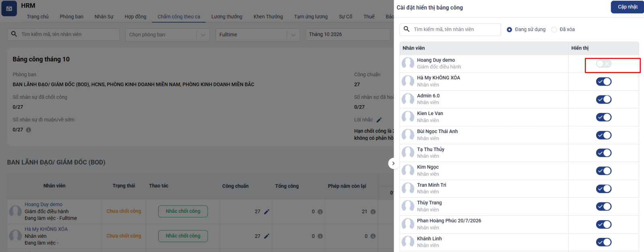644x252 pixels.
Task: Select the Đã xóa radio button
Action: coord(554,29)
